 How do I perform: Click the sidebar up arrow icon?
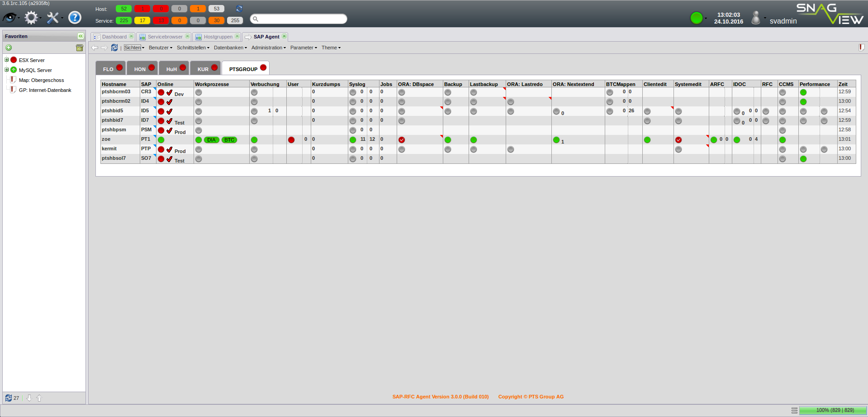39,398
